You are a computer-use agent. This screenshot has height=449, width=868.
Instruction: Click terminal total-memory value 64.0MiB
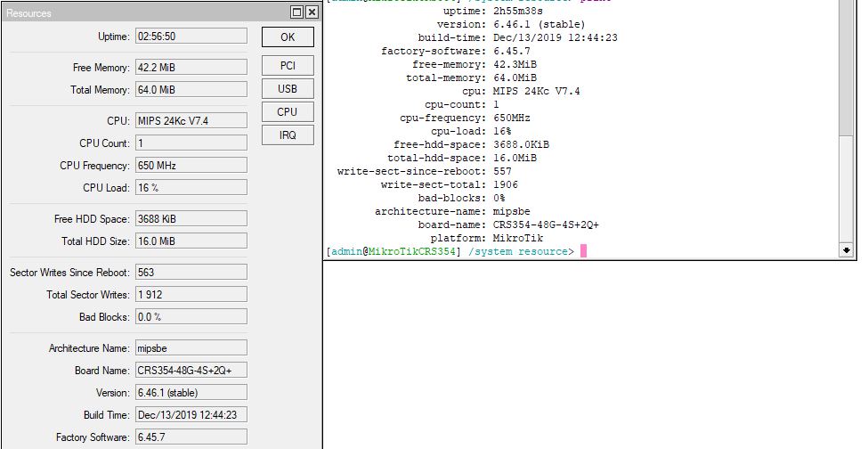click(x=515, y=78)
